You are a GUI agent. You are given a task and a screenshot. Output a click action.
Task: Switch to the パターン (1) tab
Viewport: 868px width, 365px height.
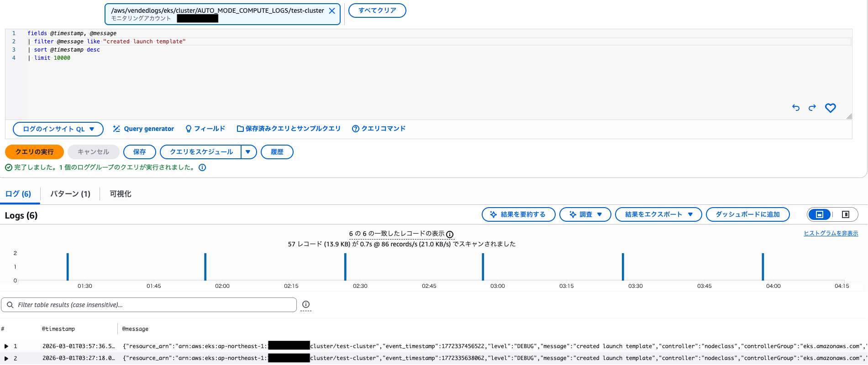pos(70,194)
